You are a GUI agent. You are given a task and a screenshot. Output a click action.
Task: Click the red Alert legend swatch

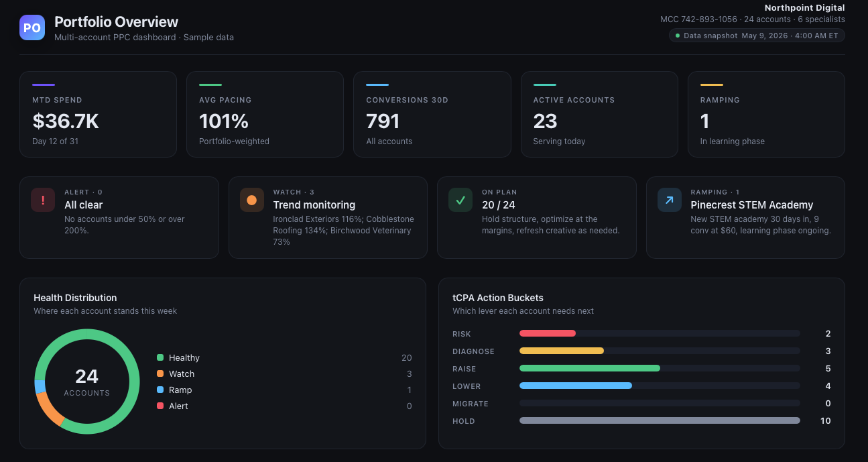pos(160,406)
